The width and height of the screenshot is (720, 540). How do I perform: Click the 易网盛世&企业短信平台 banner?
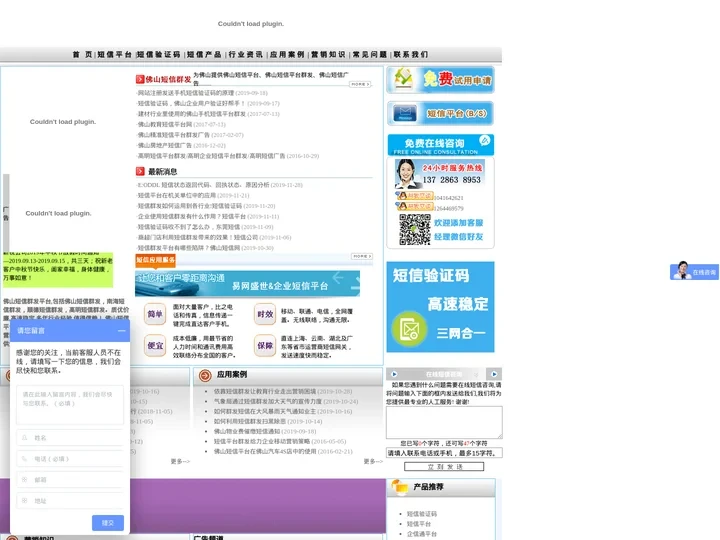tap(248, 283)
